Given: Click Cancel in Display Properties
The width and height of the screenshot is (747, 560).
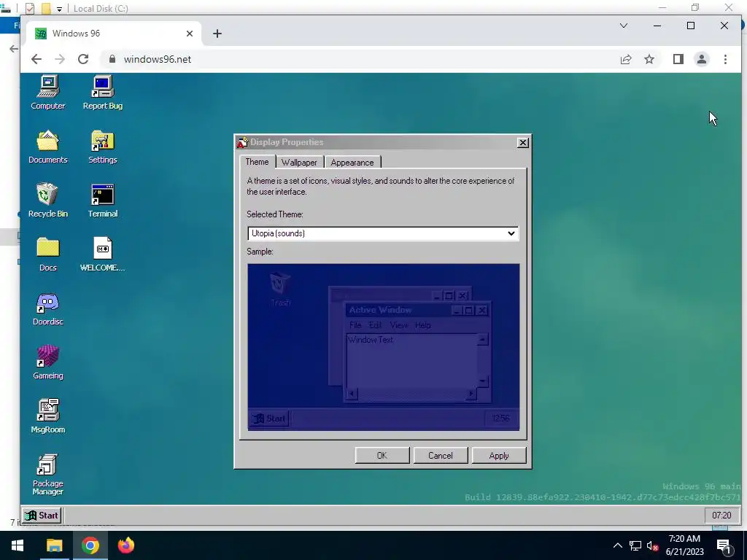Looking at the screenshot, I should click(440, 456).
